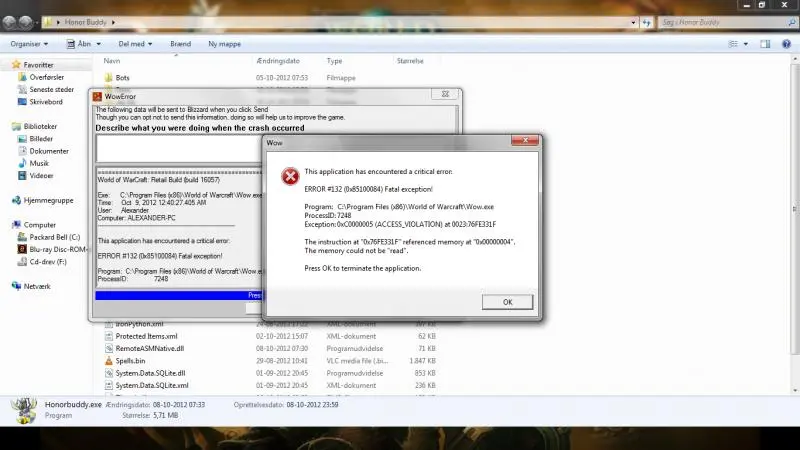Open Seneste steder in the sidebar

52,89
